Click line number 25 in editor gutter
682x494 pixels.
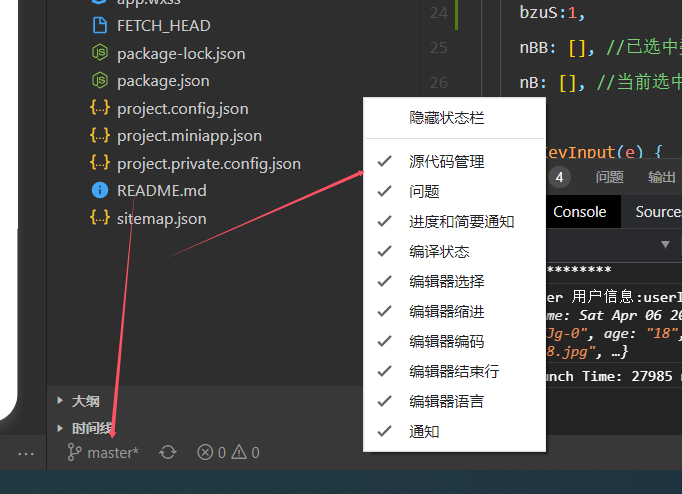tap(438, 47)
